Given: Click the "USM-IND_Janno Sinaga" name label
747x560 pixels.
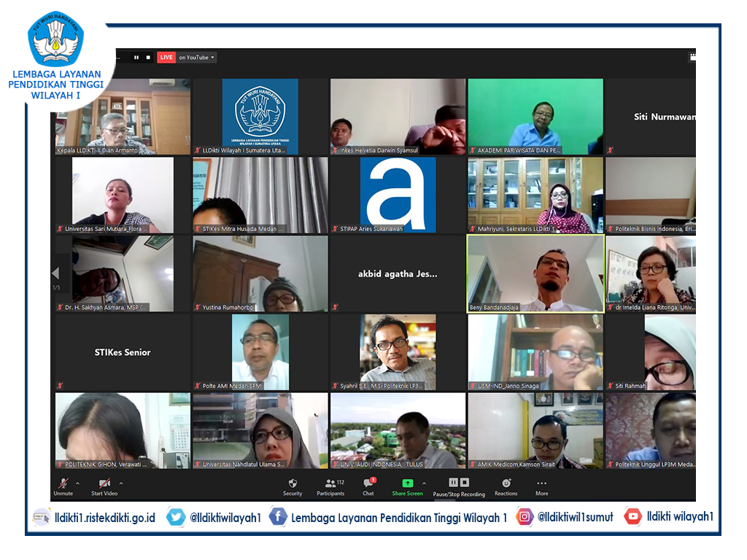Looking at the screenshot, I should pos(508,386).
